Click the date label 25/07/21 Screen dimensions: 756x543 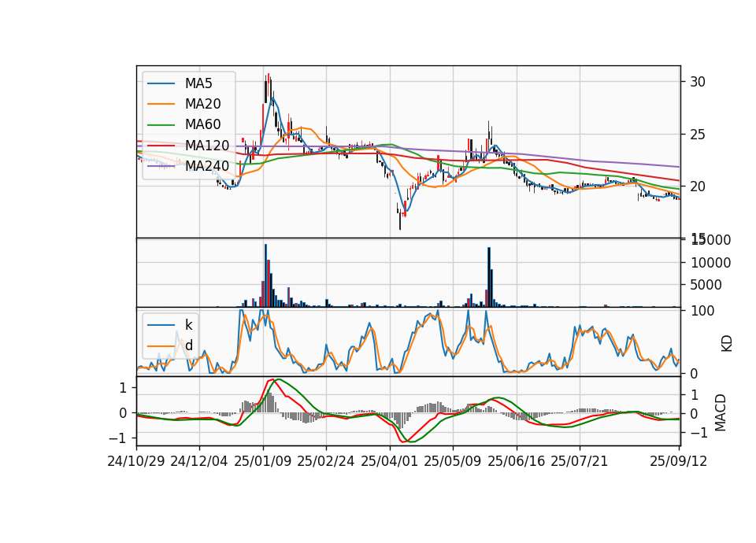click(580, 461)
